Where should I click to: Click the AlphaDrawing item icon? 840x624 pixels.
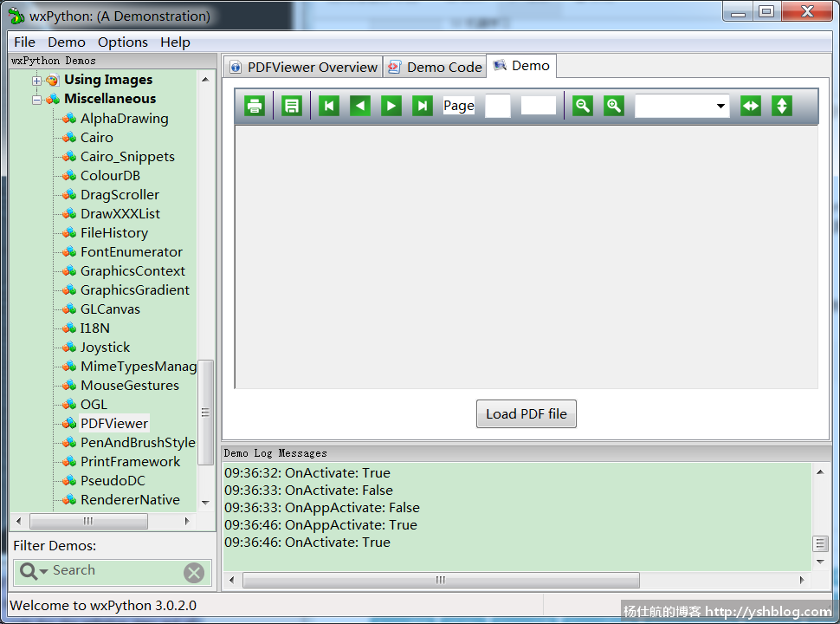[69, 119]
